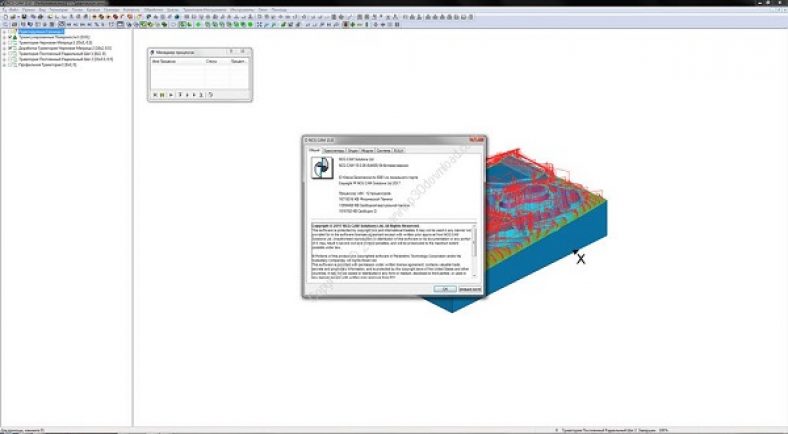Click OK in the About dialog
788x434 pixels.
tap(445, 289)
